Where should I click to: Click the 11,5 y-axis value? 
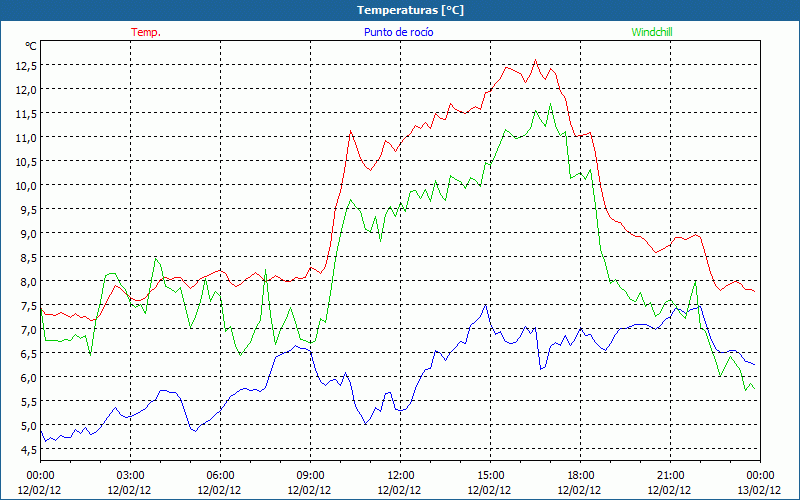[26, 113]
